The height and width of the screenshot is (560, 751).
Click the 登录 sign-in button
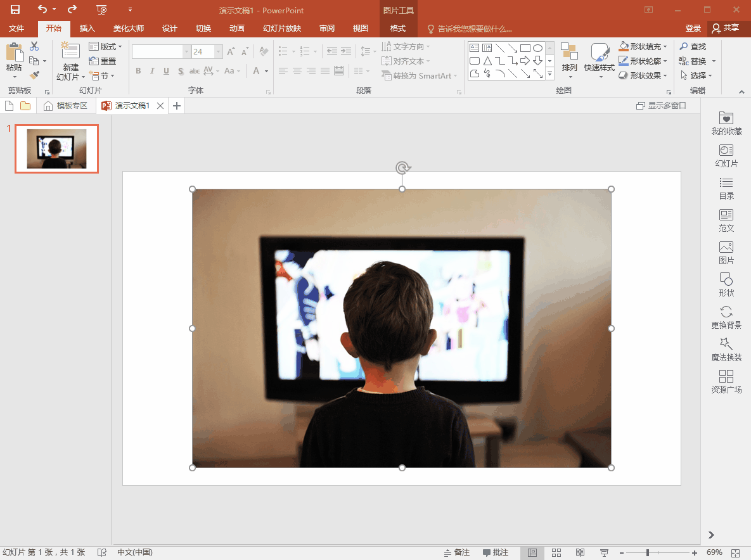(693, 29)
